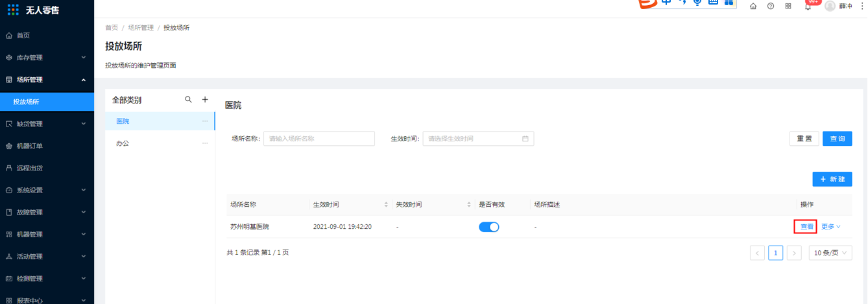Screen dimensions: 868x304
Task: Expand the 系统设置 sidebar menu
Action: (47, 190)
